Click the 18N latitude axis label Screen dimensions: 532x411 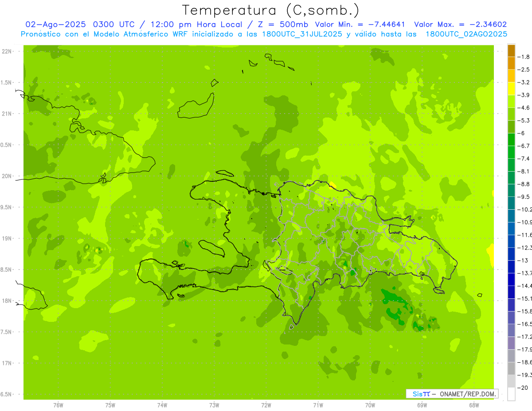6,301
